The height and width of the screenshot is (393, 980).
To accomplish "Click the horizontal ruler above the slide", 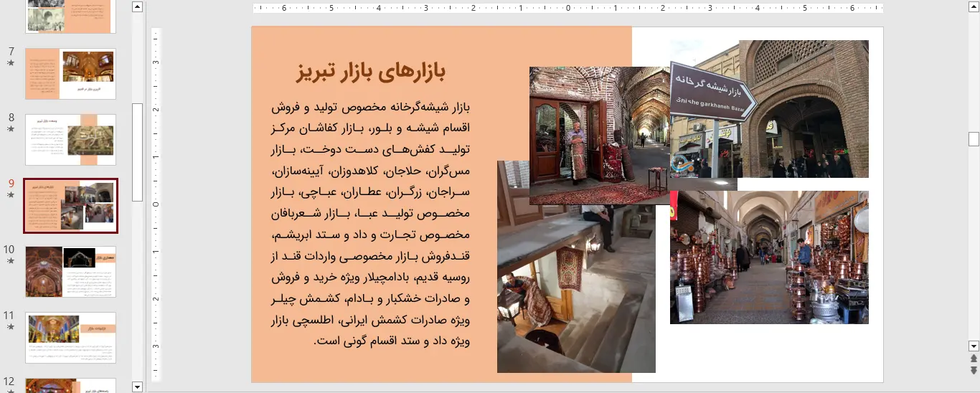I will coord(567,9).
